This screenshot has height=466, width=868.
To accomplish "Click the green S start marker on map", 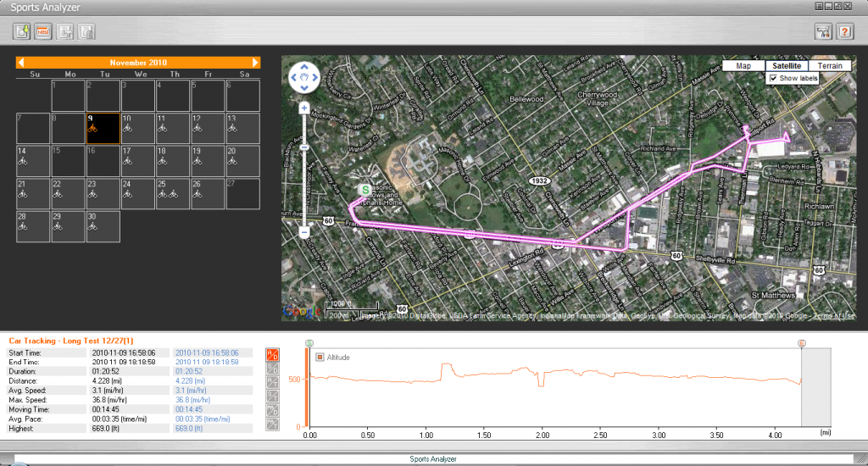I will [364, 190].
